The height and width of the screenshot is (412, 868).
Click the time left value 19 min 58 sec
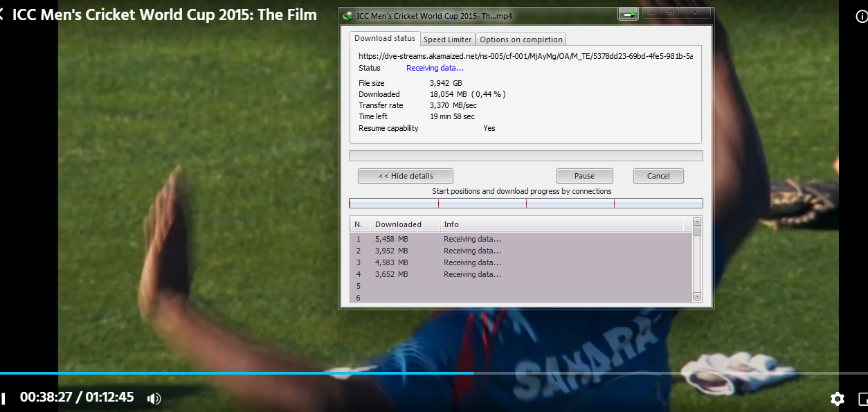452,116
